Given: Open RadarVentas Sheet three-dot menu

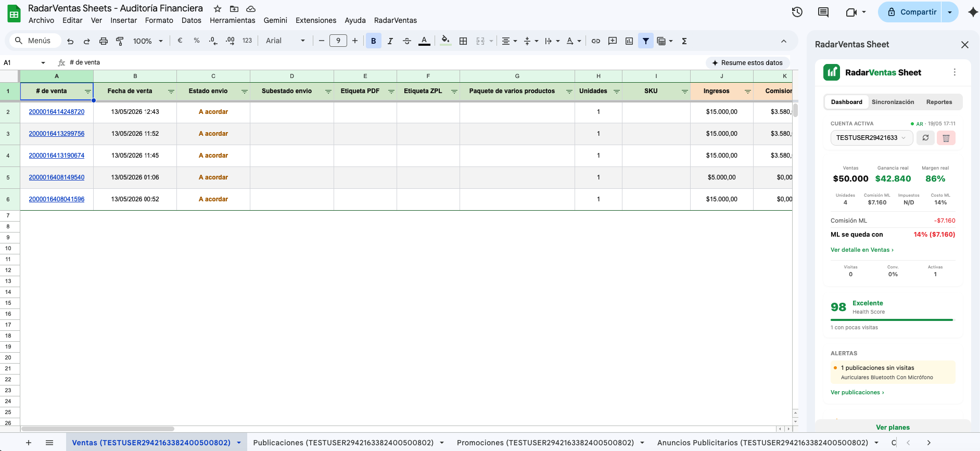Looking at the screenshot, I should (954, 72).
